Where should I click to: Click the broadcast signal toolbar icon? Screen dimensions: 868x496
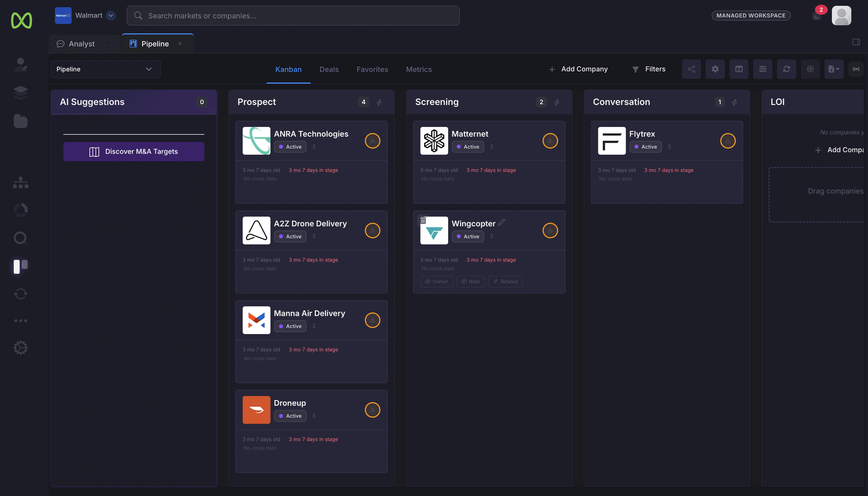(856, 69)
